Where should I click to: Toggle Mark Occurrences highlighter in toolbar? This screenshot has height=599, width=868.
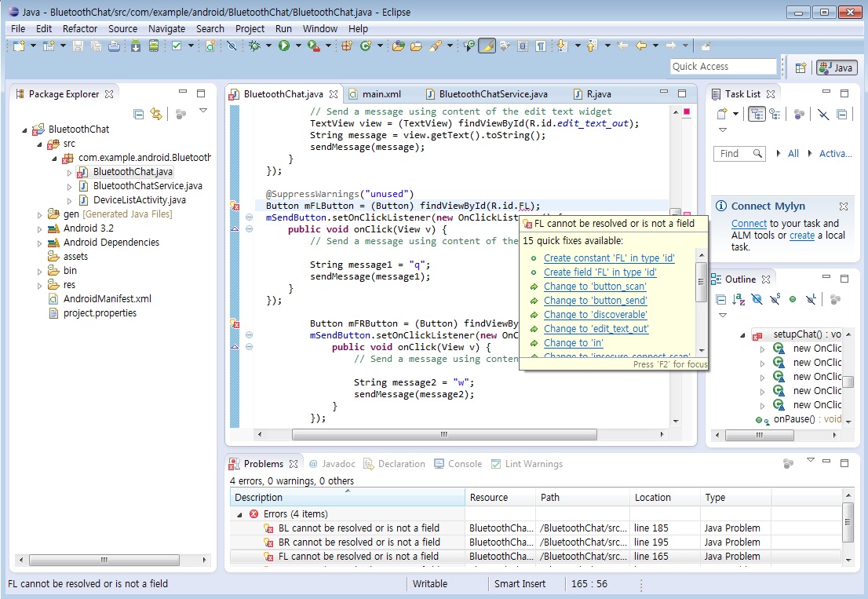point(487,46)
